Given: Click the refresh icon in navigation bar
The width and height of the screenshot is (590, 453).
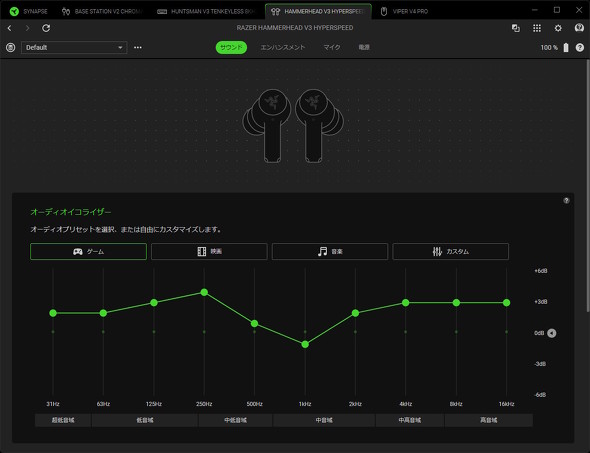Looking at the screenshot, I should point(46,28).
